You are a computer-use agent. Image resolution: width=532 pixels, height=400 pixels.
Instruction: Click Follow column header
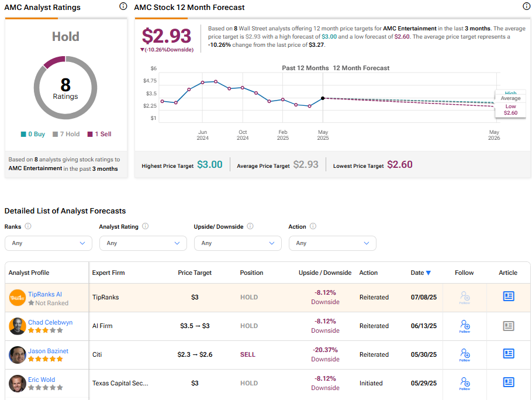pos(464,273)
